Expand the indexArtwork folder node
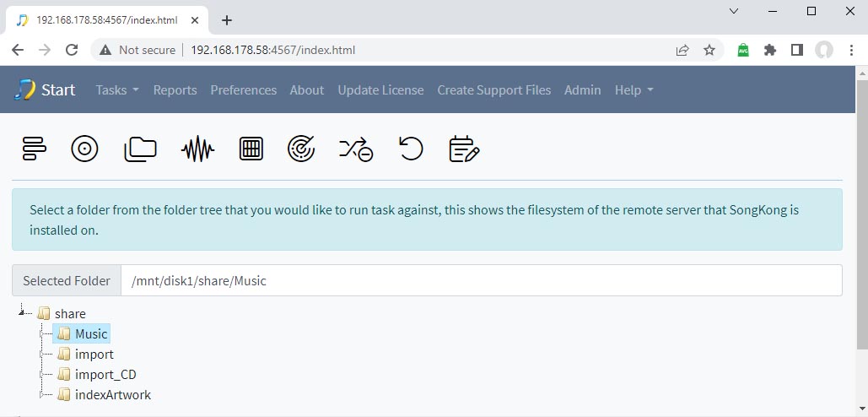This screenshot has width=868, height=417. point(41,395)
